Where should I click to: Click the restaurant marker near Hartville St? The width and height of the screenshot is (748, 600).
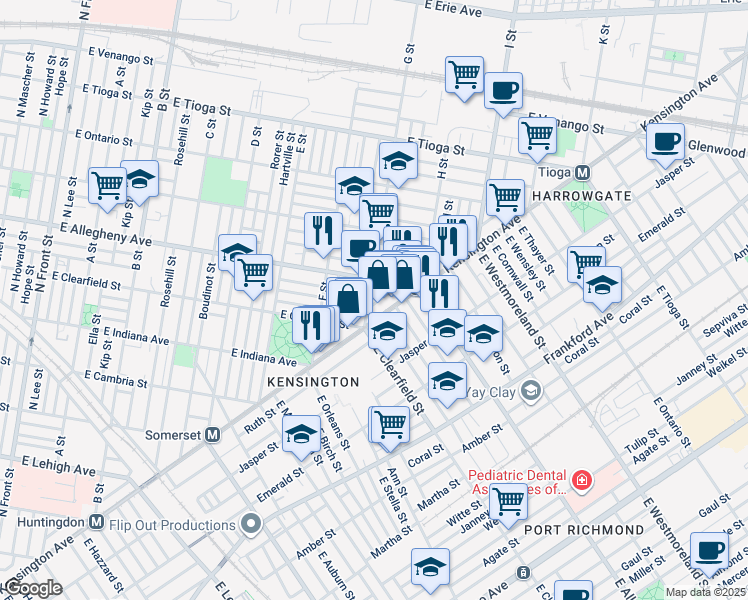click(323, 231)
